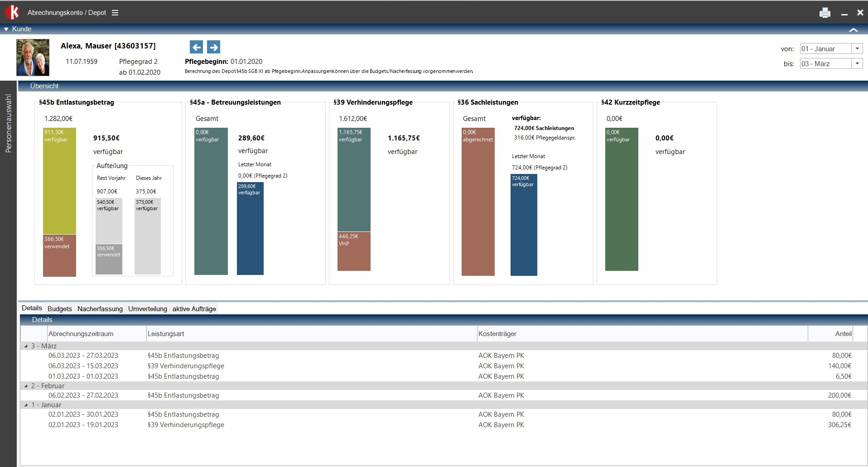The height and width of the screenshot is (467, 868).
Task: Click the 1.282,00€ total amount
Action: click(x=58, y=119)
